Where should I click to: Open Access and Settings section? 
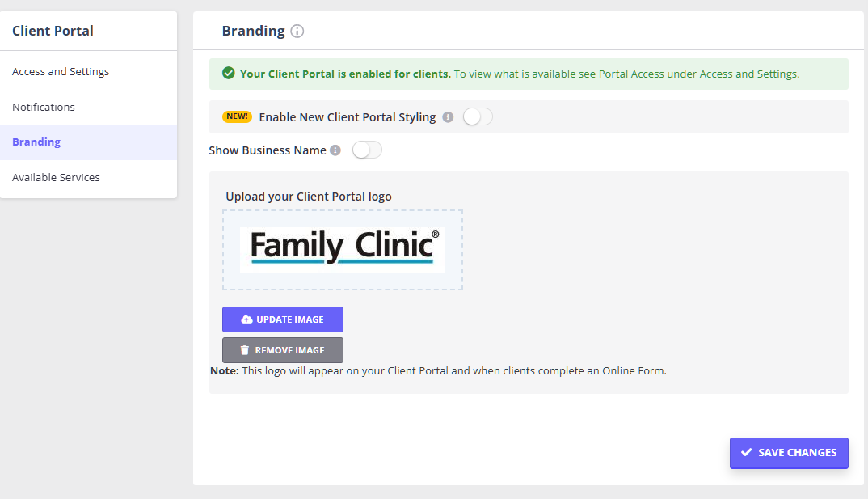coord(61,71)
